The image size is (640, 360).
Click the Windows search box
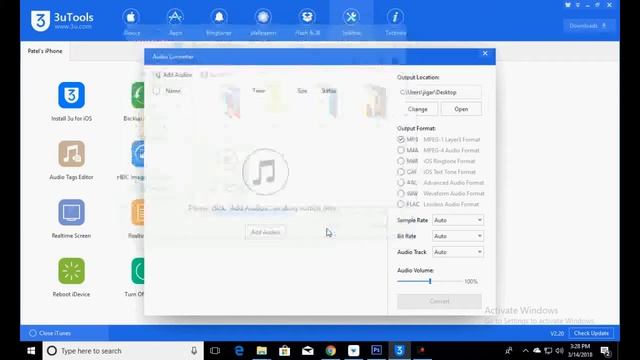tap(123, 351)
